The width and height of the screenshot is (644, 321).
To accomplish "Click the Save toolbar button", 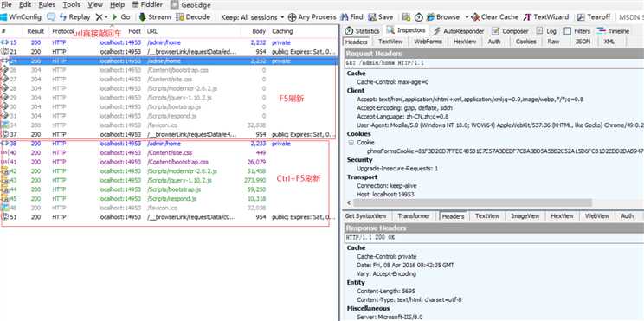I will pos(380,16).
